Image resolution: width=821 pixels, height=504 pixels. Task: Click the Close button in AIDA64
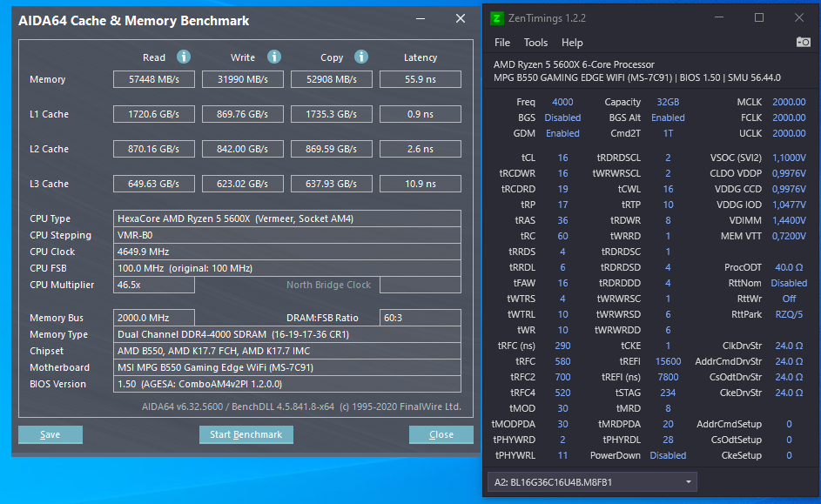pos(441,434)
